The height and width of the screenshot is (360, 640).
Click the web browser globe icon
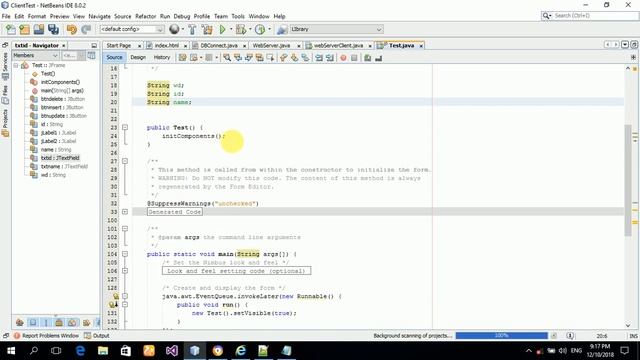(174, 29)
